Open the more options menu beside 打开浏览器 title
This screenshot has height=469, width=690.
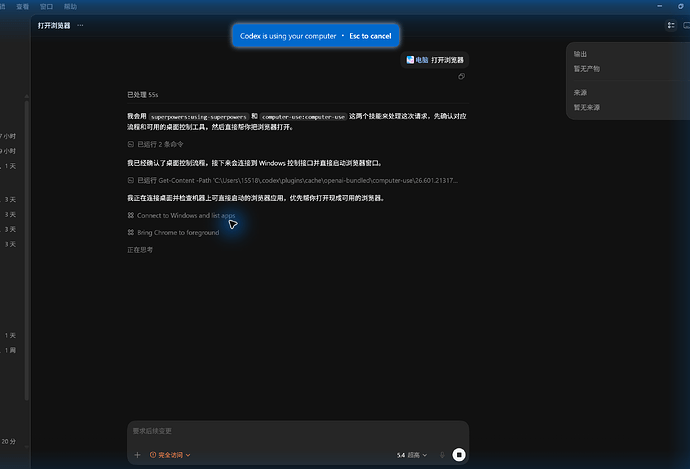tap(80, 26)
